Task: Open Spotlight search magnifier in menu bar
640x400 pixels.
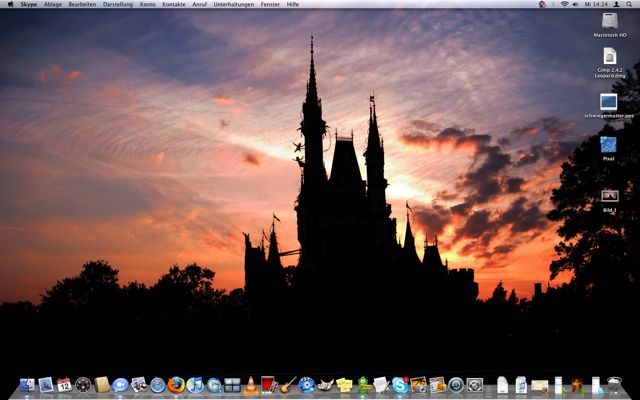Action: coord(629,4)
